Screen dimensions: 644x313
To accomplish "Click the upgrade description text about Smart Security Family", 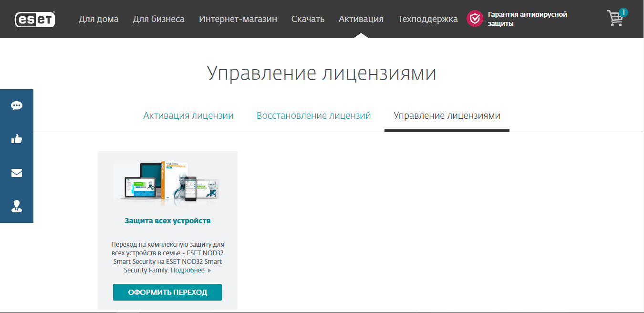I will (x=167, y=257).
